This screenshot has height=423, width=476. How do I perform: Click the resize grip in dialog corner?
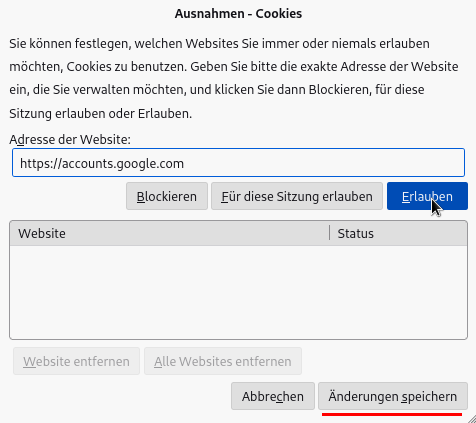tap(471, 419)
